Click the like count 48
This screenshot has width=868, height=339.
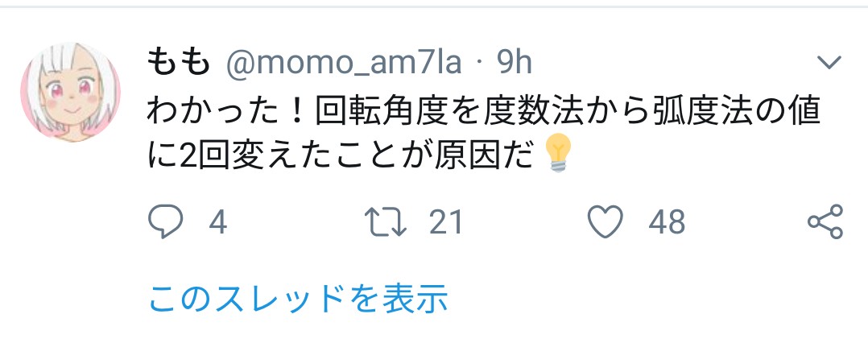click(x=667, y=222)
